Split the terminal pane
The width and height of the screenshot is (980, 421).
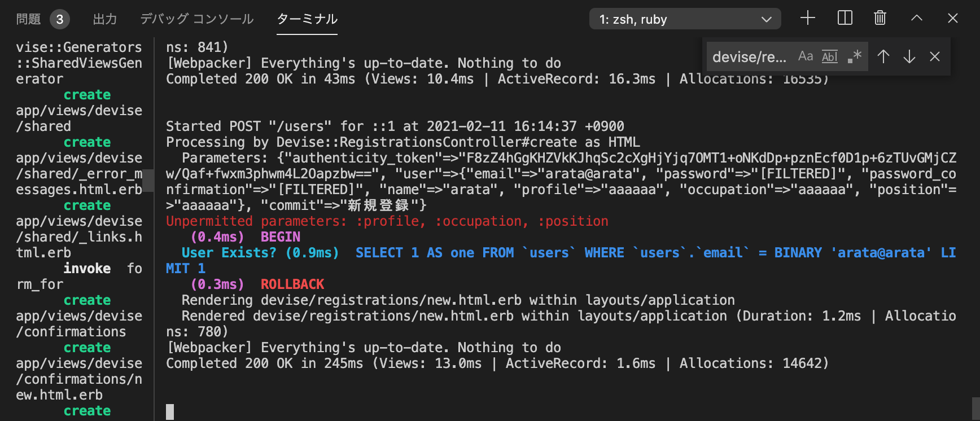click(x=845, y=19)
